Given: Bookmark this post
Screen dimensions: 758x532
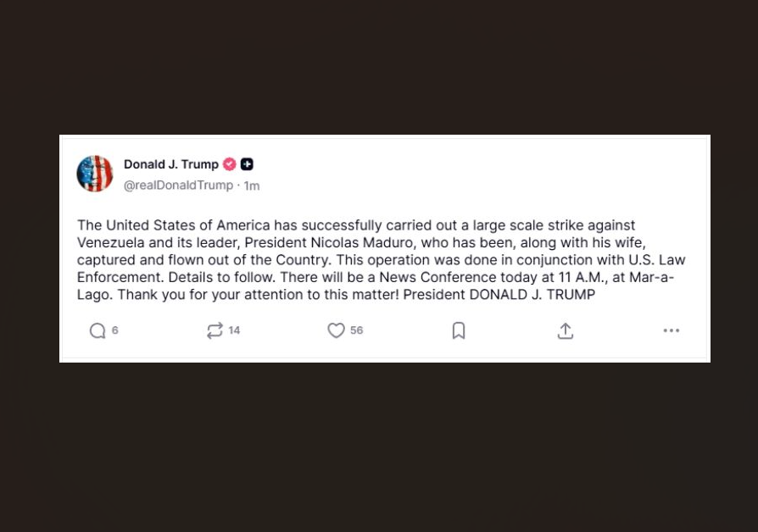Looking at the screenshot, I should [x=459, y=330].
